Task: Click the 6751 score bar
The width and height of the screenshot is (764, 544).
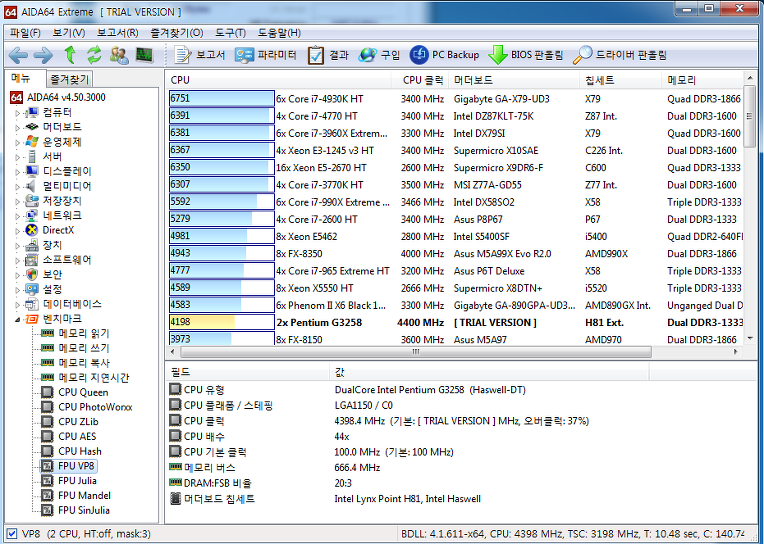Action: pos(222,98)
